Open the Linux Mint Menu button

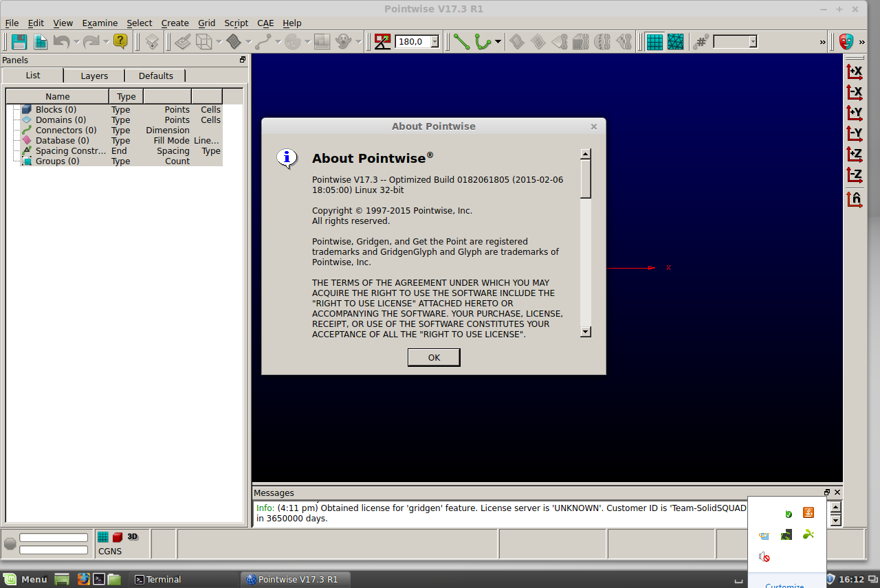point(26,579)
